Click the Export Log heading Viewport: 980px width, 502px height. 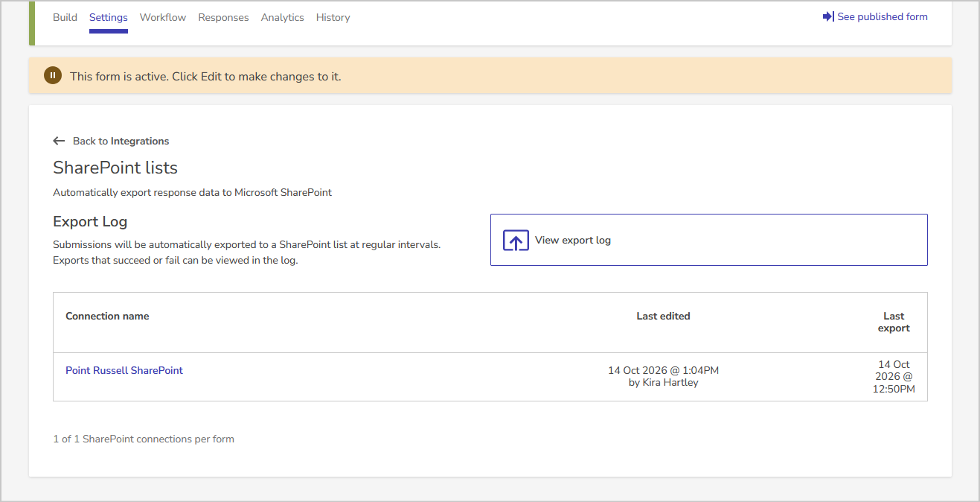(x=90, y=221)
